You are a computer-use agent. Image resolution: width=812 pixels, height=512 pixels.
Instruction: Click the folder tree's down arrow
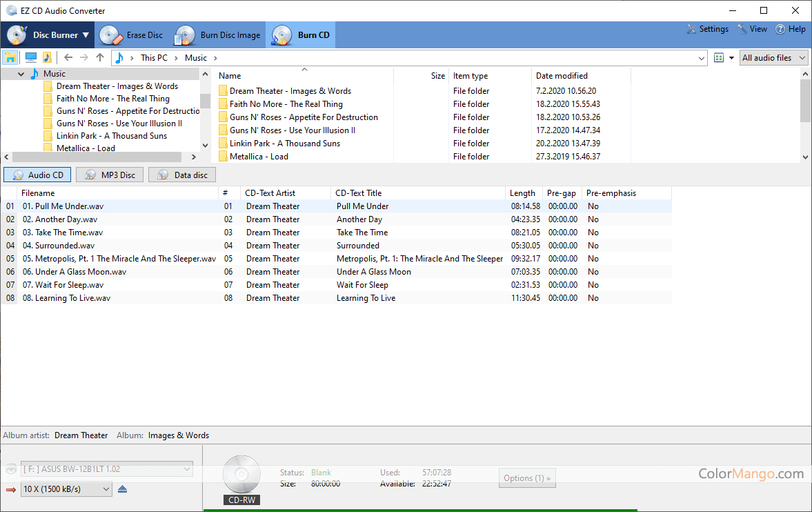point(205,146)
